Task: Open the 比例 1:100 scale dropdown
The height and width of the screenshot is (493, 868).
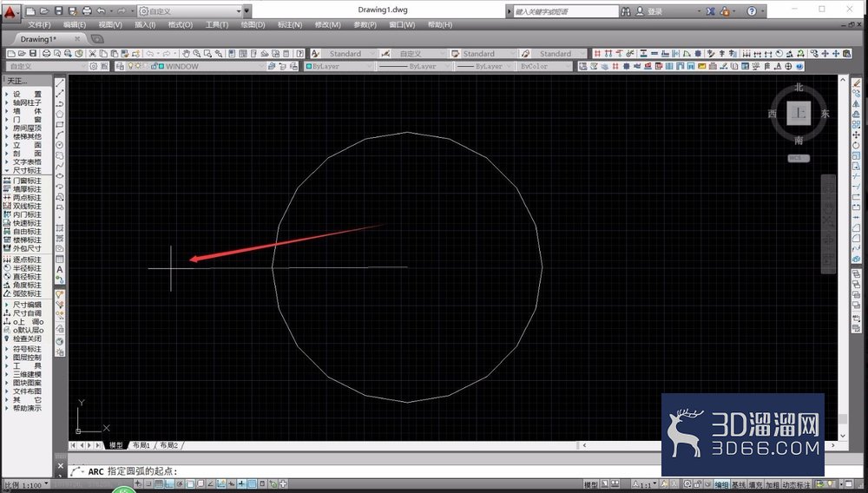Action: coord(26,485)
